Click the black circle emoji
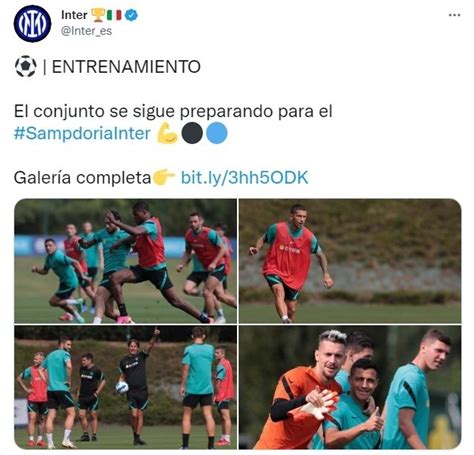 point(192,133)
